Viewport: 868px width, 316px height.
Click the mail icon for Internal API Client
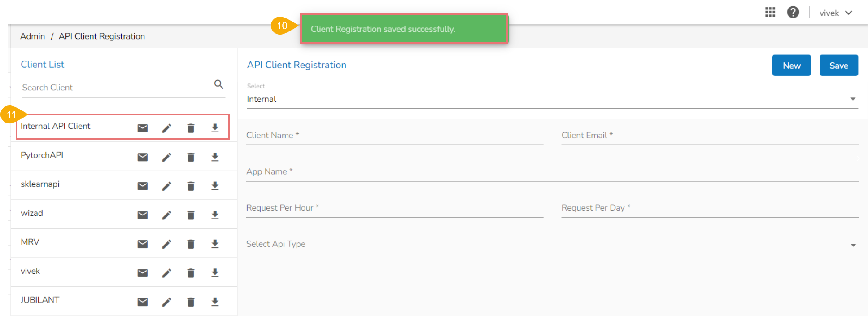[x=143, y=128]
